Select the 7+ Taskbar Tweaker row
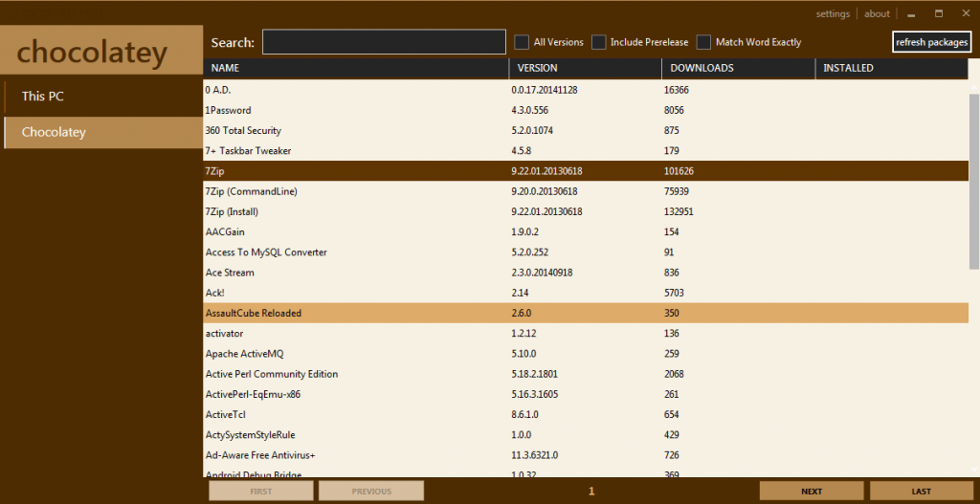 (x=586, y=150)
